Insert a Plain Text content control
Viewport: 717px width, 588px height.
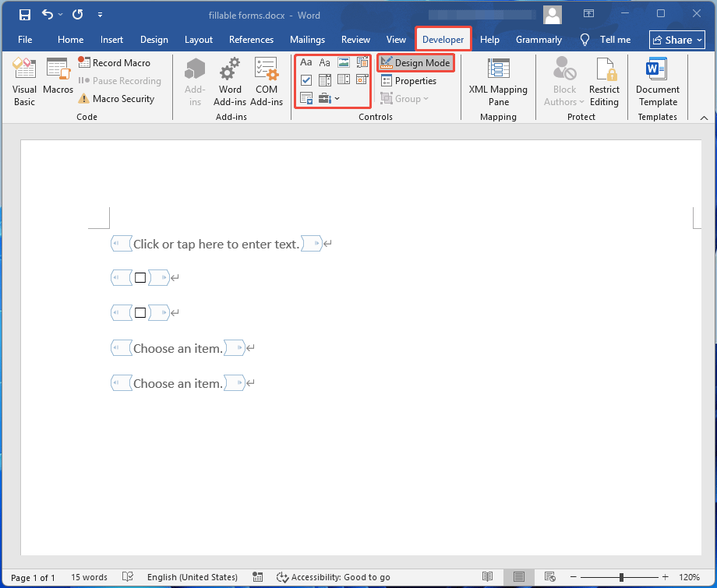pyautogui.click(x=325, y=62)
